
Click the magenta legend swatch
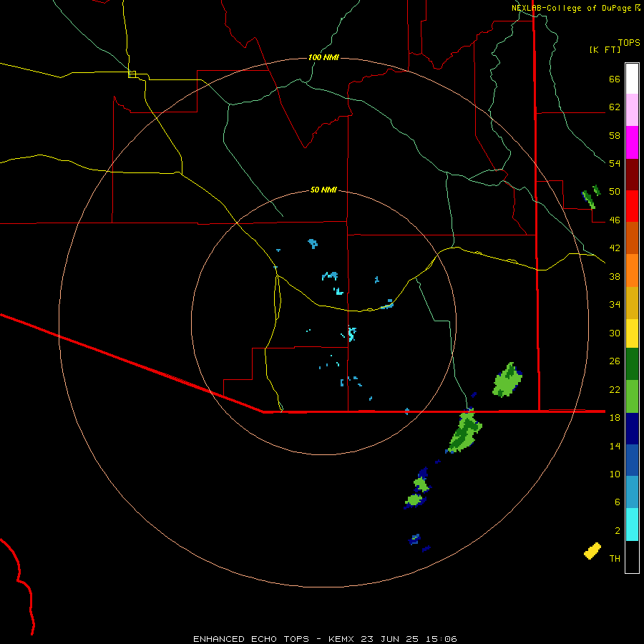click(632, 142)
